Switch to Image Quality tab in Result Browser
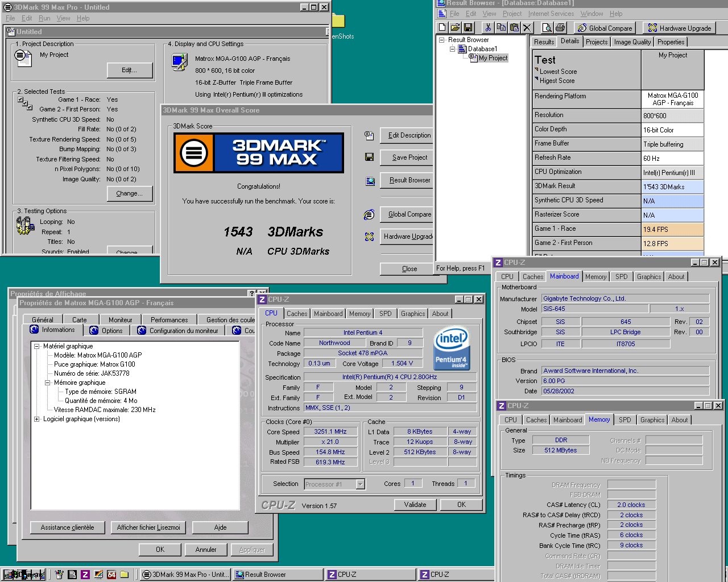 632,42
